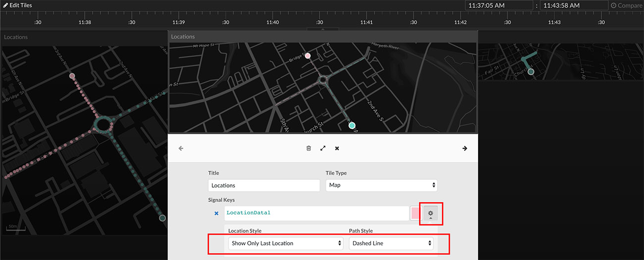This screenshot has width=644, height=260.
Task: Click the 11:40 mark on timeline
Action: (272, 22)
